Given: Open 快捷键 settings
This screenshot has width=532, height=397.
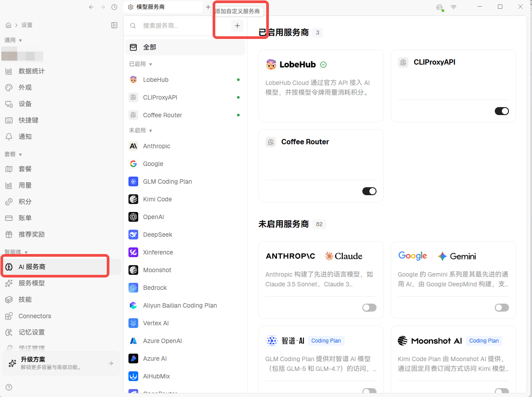Looking at the screenshot, I should tap(61, 120).
